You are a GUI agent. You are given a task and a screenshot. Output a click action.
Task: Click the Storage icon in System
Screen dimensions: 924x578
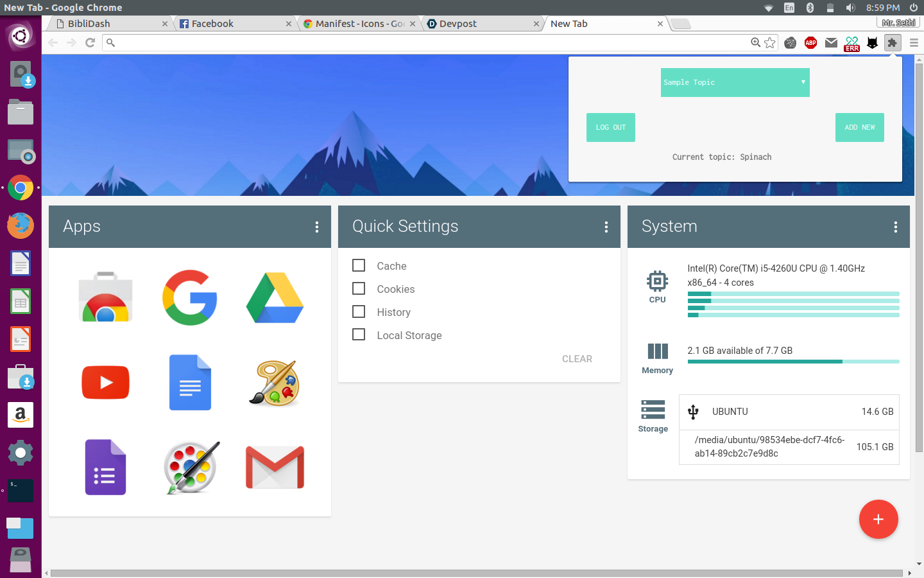click(x=653, y=410)
